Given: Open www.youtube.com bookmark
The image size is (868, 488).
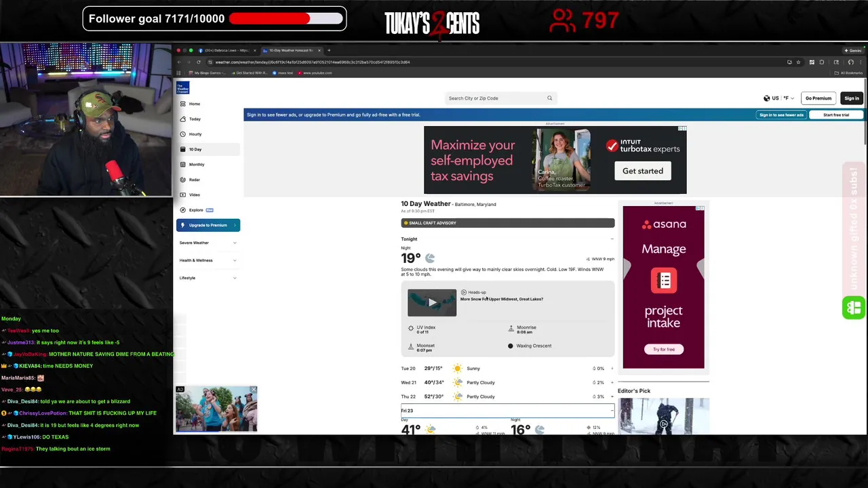Looking at the screenshot, I should click(x=315, y=73).
